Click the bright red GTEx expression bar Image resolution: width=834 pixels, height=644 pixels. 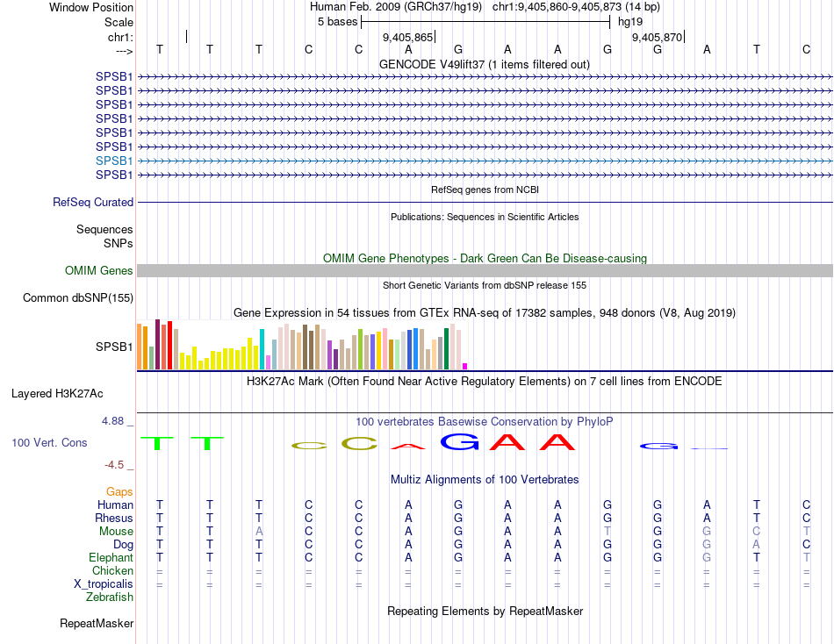pyautogui.click(x=169, y=345)
